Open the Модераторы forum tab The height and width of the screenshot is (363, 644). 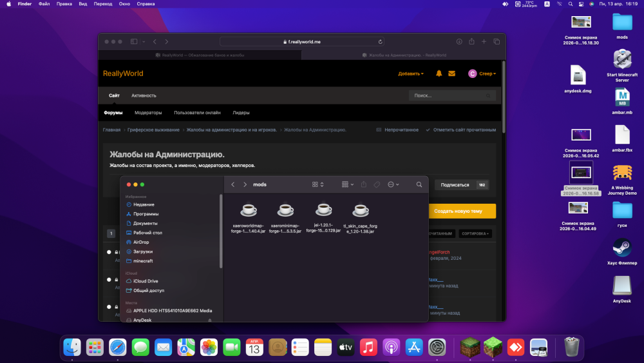[x=148, y=113]
